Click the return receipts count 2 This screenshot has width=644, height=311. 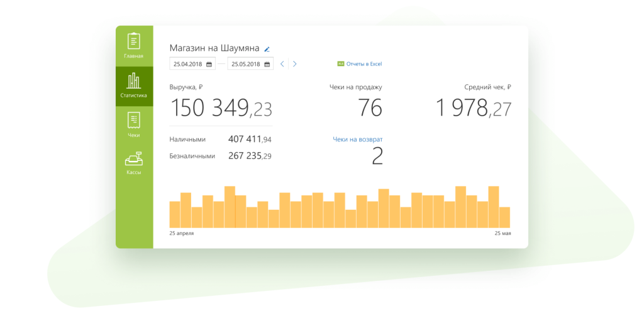pos(377,156)
